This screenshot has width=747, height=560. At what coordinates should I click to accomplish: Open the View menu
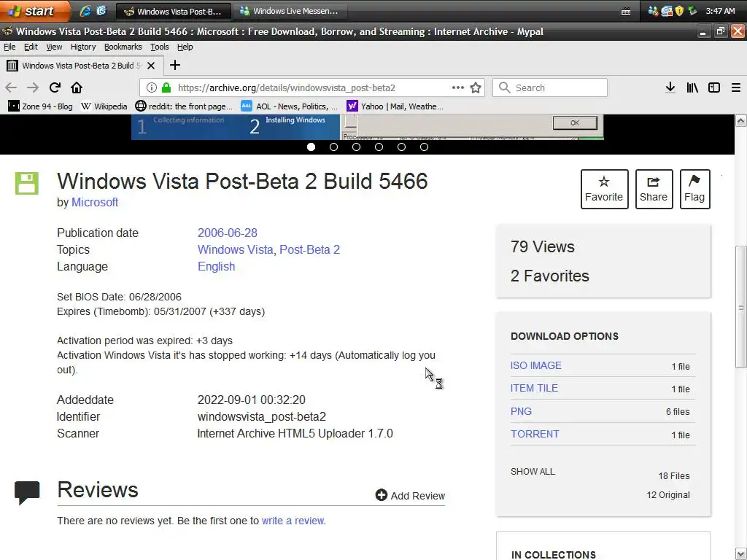pyautogui.click(x=54, y=47)
